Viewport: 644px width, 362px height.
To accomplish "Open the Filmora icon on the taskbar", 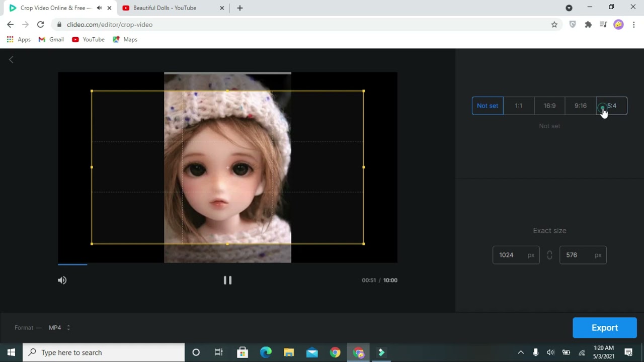I will tap(381, 352).
